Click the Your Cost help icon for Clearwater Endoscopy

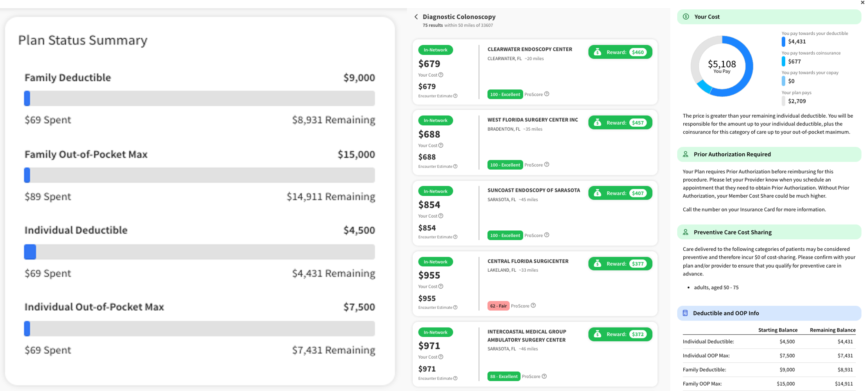441,75
